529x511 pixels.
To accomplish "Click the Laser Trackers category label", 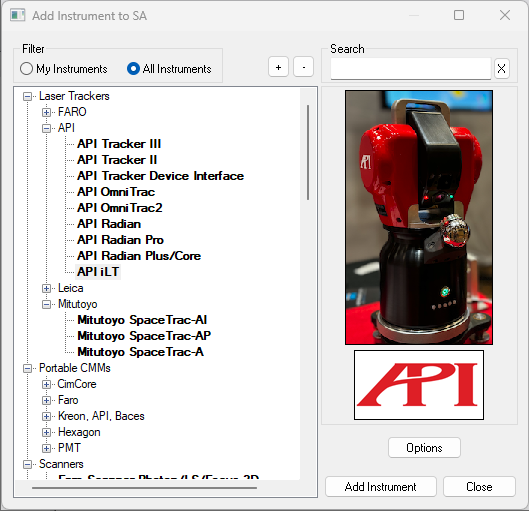I will [x=74, y=96].
